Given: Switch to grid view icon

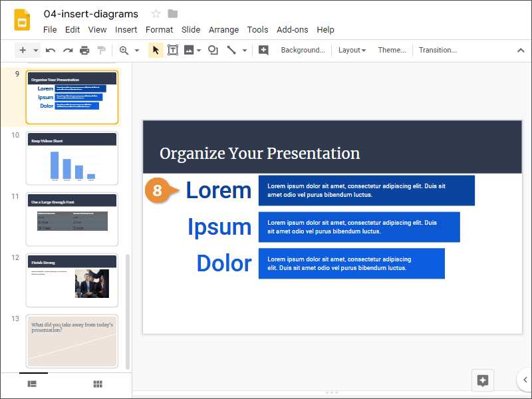Looking at the screenshot, I should (98, 384).
